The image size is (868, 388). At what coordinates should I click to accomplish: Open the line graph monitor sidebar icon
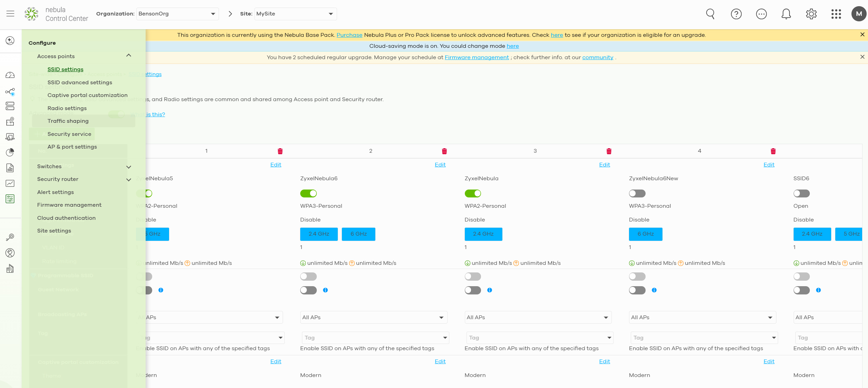pyautogui.click(x=10, y=183)
